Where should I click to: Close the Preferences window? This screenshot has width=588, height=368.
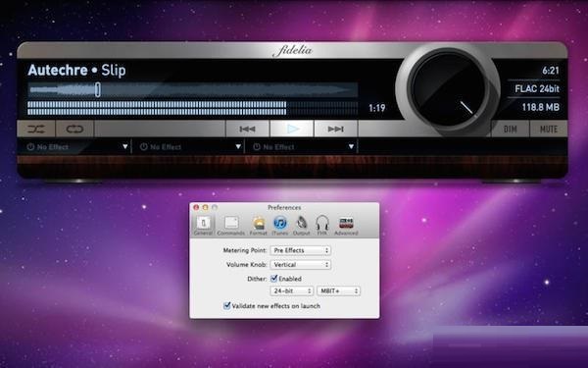(x=196, y=207)
